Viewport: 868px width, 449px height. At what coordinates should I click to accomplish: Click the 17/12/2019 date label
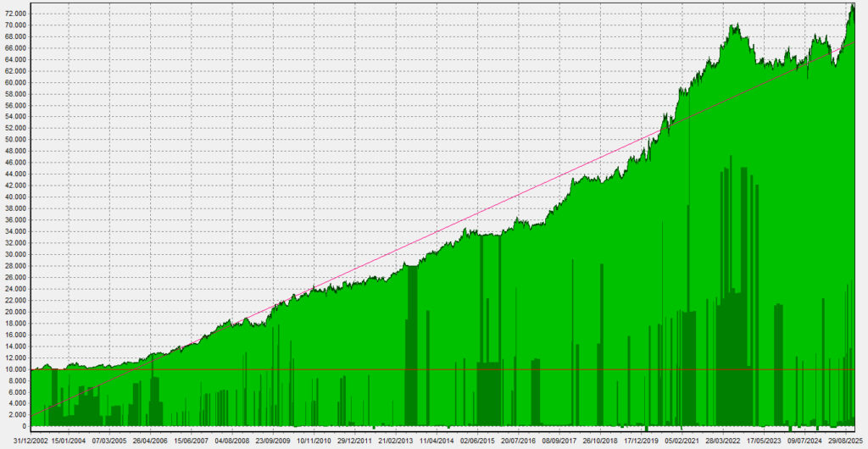coord(642,441)
